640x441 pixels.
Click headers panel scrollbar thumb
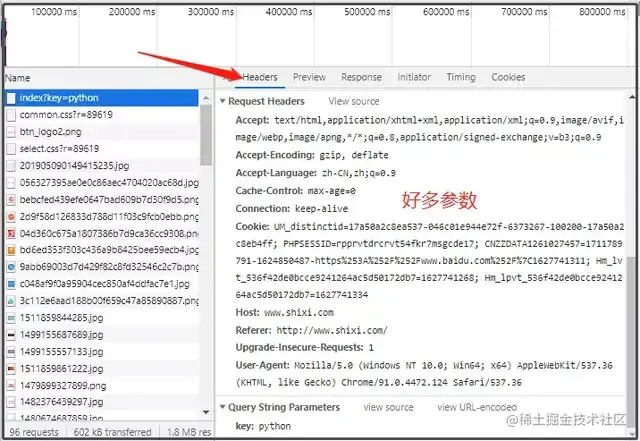pos(632,342)
